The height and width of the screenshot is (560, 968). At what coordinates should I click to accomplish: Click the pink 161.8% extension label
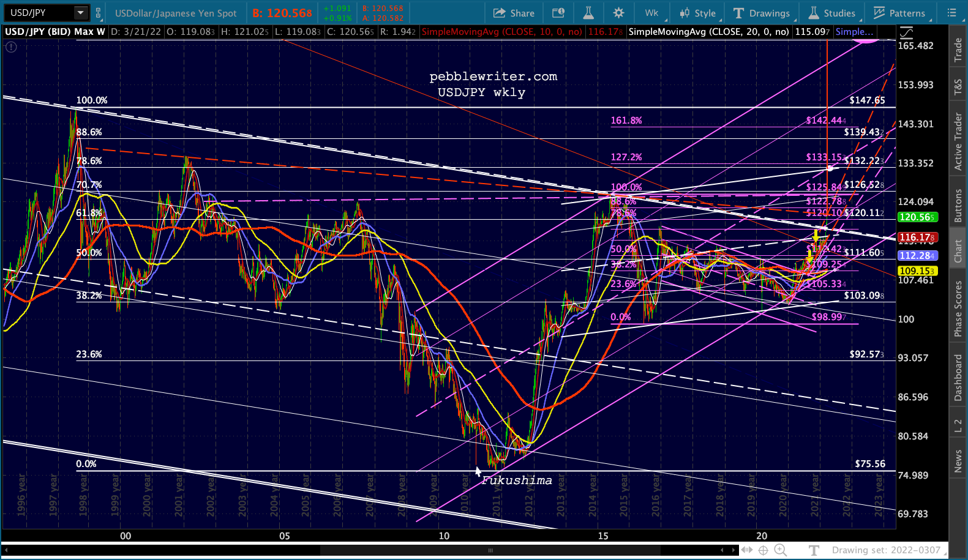[x=626, y=121]
